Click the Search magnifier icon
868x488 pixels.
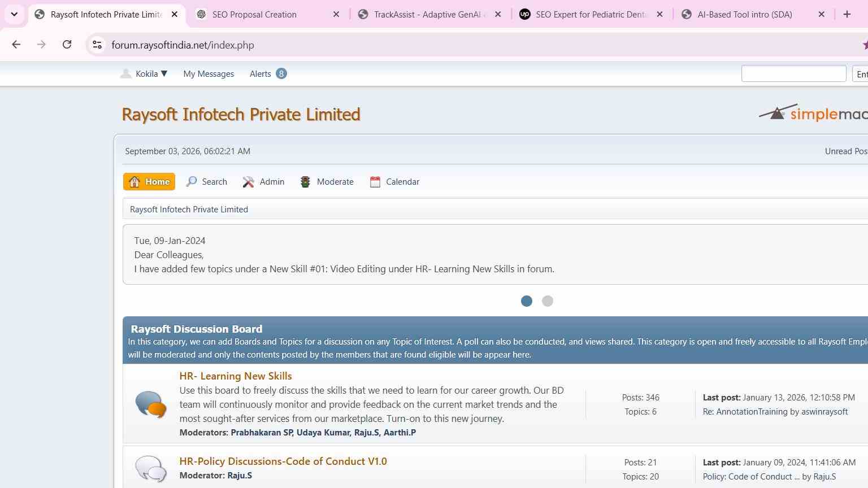pos(192,182)
